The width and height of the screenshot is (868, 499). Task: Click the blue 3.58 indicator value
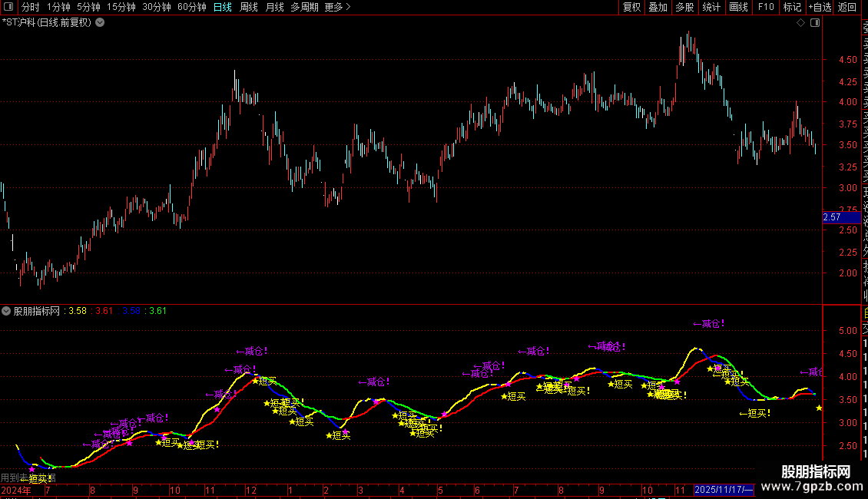point(131,311)
